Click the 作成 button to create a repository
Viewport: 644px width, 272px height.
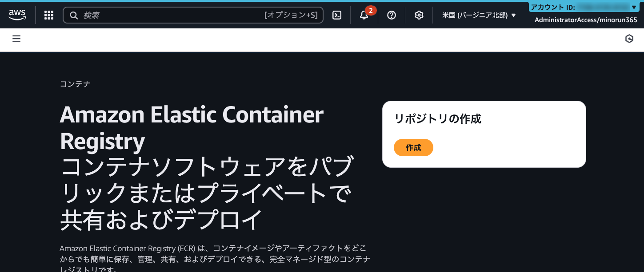pos(413,147)
